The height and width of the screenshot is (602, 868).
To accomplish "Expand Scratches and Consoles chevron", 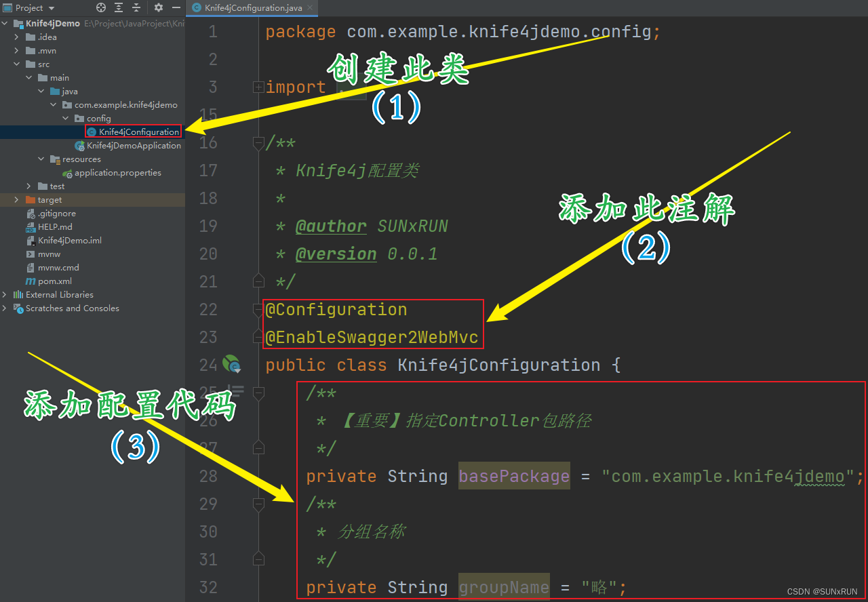I will coord(5,308).
